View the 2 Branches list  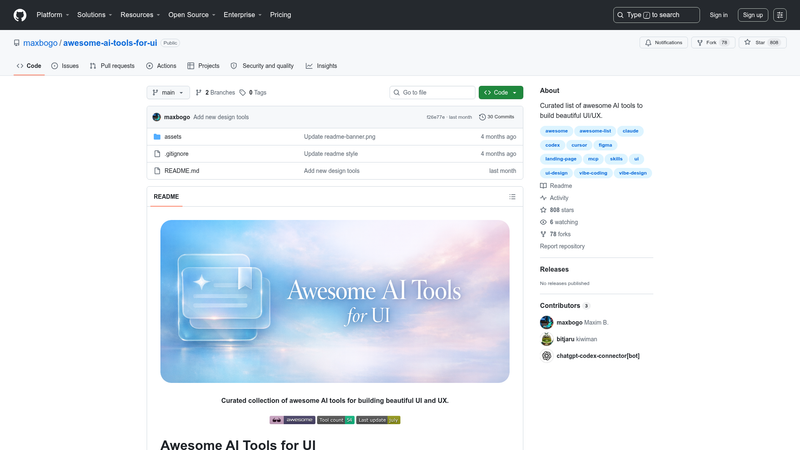click(215, 92)
